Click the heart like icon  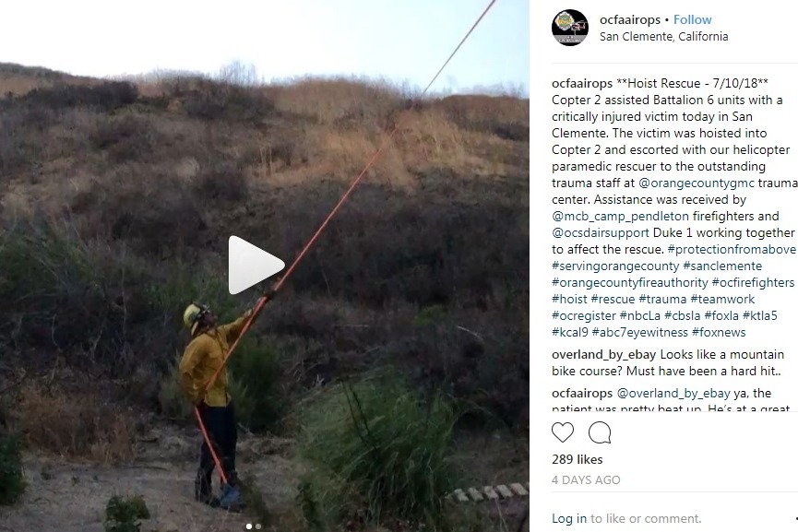(563, 432)
